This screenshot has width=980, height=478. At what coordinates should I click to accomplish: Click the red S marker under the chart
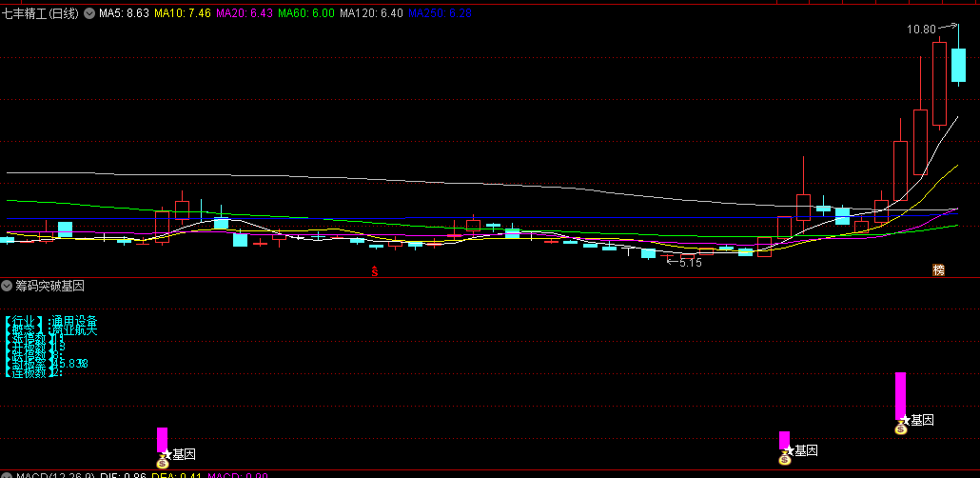point(374,271)
